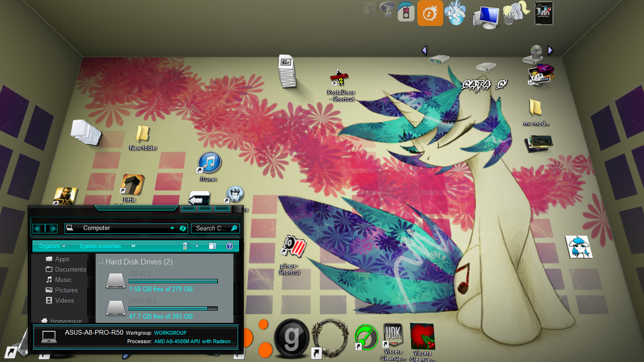644x362 pixels.
Task: Go back in Explorer window
Action: [x=38, y=229]
